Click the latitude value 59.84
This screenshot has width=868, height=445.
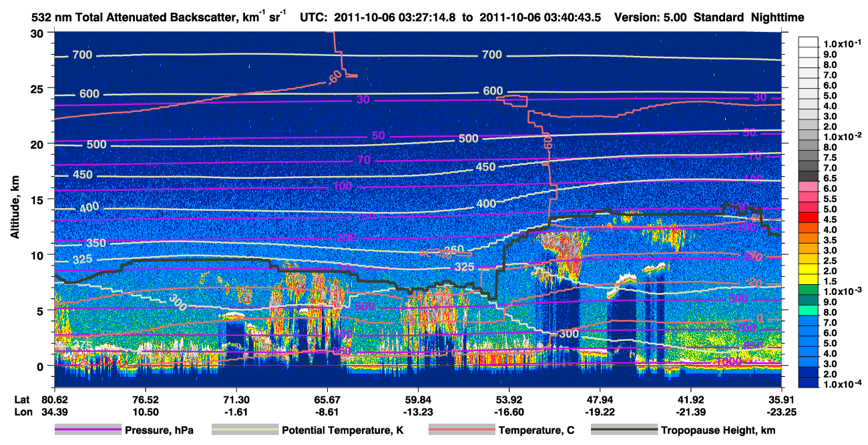point(418,399)
